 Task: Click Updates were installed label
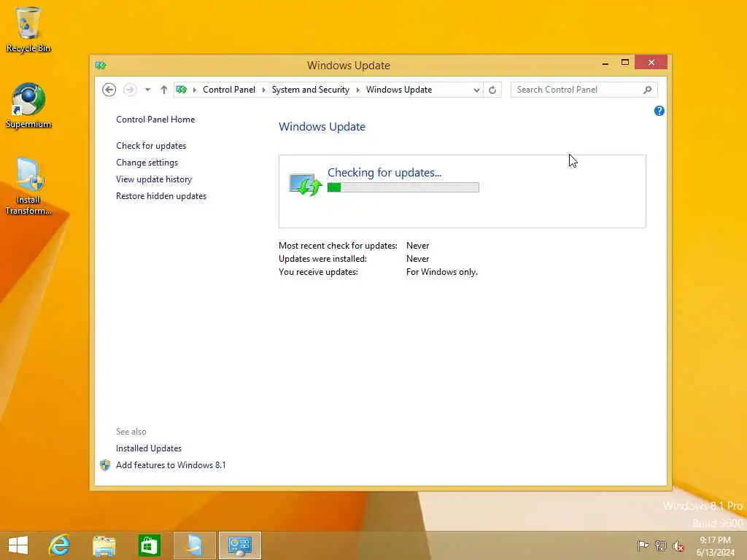pos(322,259)
